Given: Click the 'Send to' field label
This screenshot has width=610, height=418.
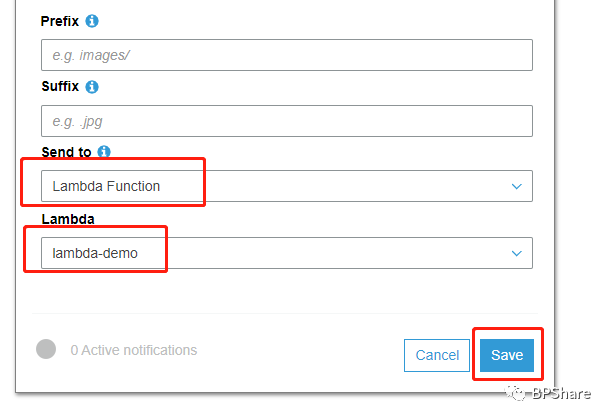Looking at the screenshot, I should (65, 152).
